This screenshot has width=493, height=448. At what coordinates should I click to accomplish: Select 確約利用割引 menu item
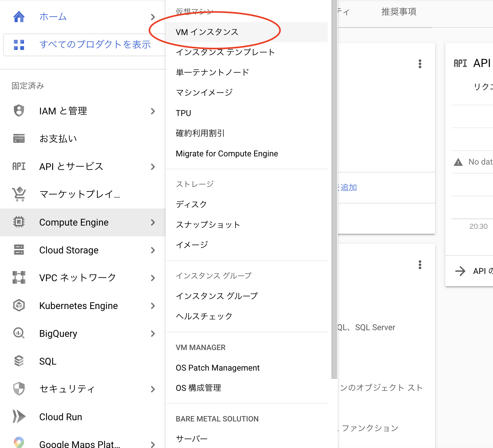[x=246, y=133]
